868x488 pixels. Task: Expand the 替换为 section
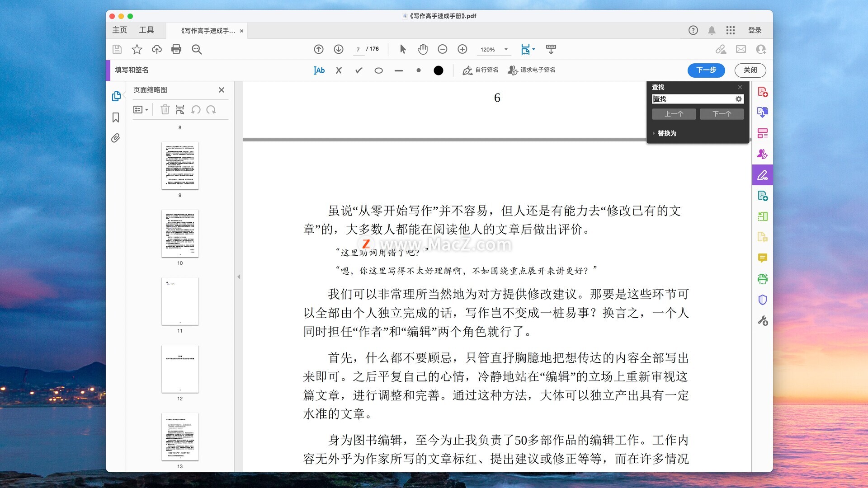click(665, 133)
